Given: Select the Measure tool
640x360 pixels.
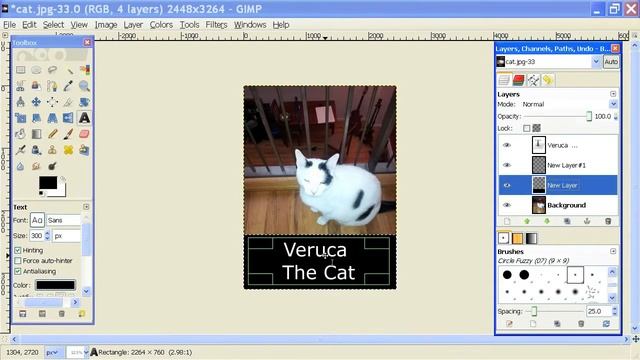Looking at the screenshot, I should [20, 102].
